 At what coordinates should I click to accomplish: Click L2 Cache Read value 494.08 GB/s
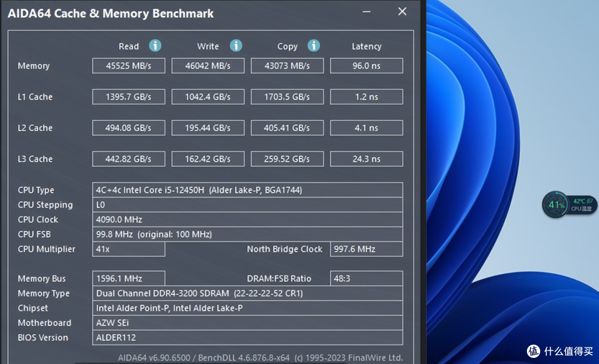(x=129, y=128)
